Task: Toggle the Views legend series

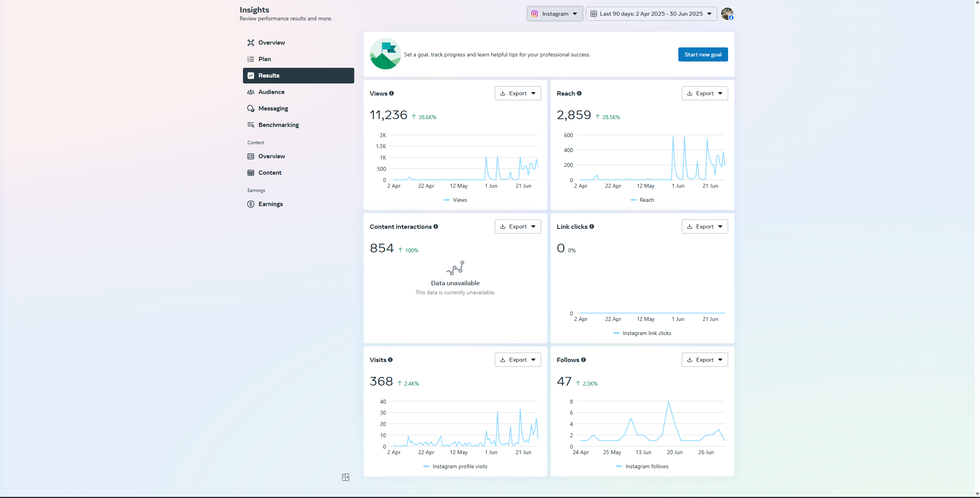Action: [x=460, y=200]
